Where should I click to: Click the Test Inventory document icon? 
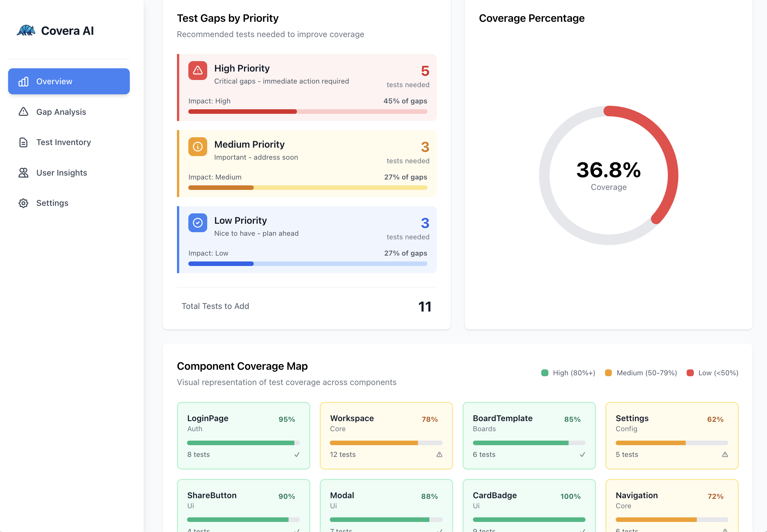(x=23, y=142)
